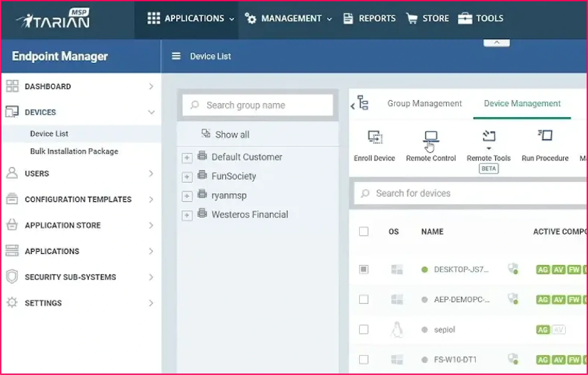This screenshot has height=375, width=588.
Task: Expand the Westeros Financial customer node
Action: click(x=187, y=215)
